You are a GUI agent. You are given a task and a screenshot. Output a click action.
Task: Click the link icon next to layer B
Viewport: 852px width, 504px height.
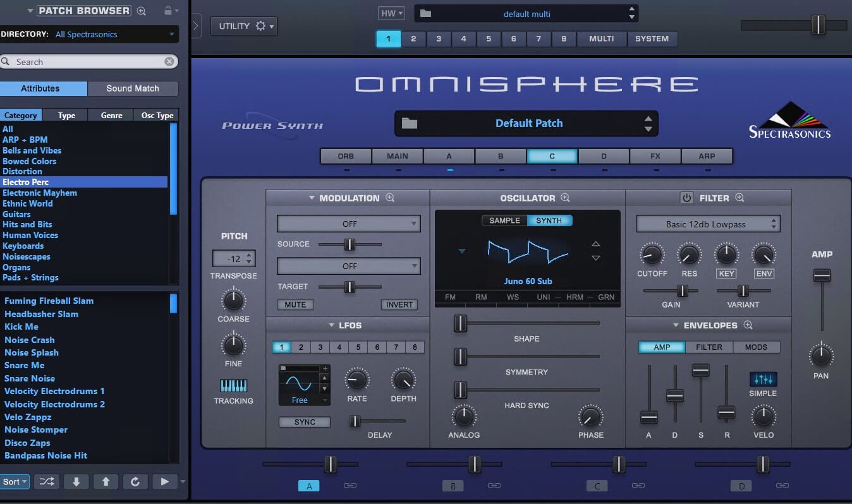point(494,486)
